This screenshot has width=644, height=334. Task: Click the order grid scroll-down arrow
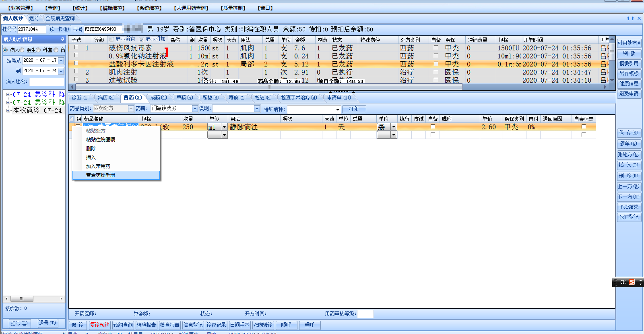click(612, 81)
